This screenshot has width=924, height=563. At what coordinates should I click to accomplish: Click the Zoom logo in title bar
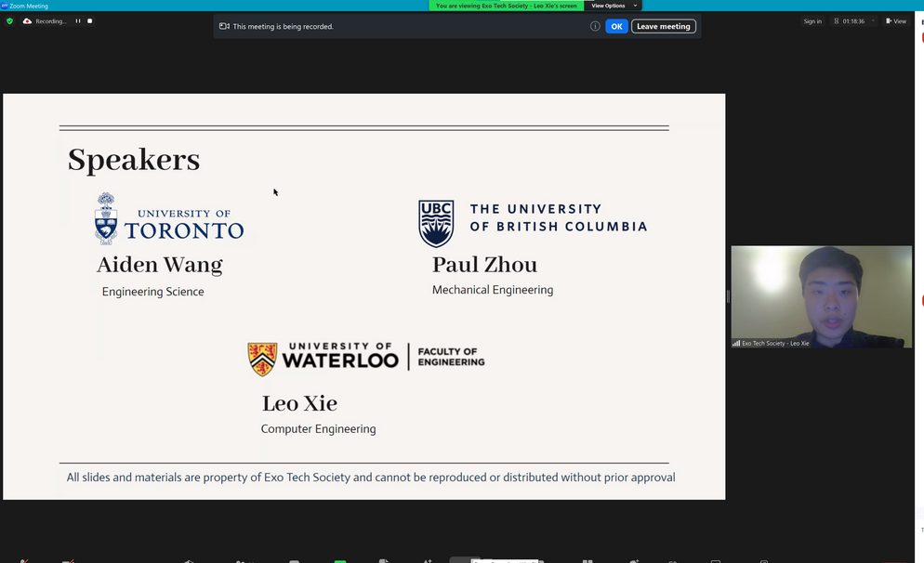pos(5,6)
